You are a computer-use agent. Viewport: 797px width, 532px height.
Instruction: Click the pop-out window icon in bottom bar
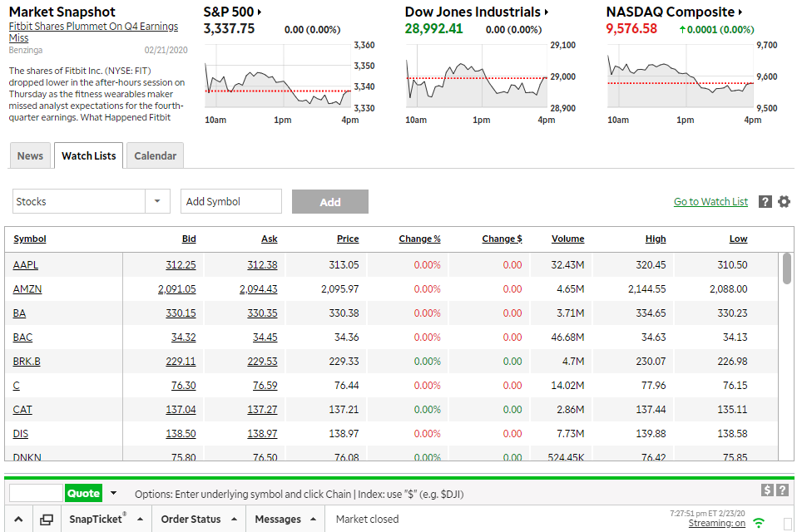coord(47,520)
